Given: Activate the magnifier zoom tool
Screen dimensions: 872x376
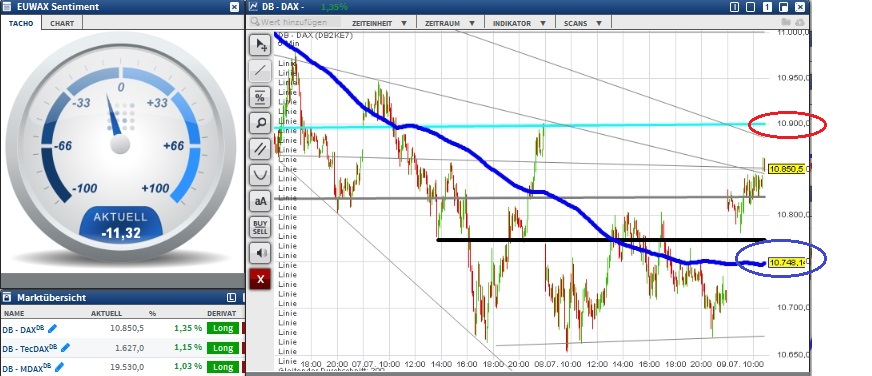Looking at the screenshot, I should click(x=260, y=122).
